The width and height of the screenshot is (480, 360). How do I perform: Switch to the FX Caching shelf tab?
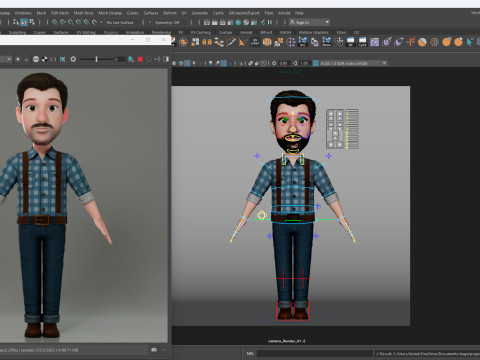click(x=201, y=33)
